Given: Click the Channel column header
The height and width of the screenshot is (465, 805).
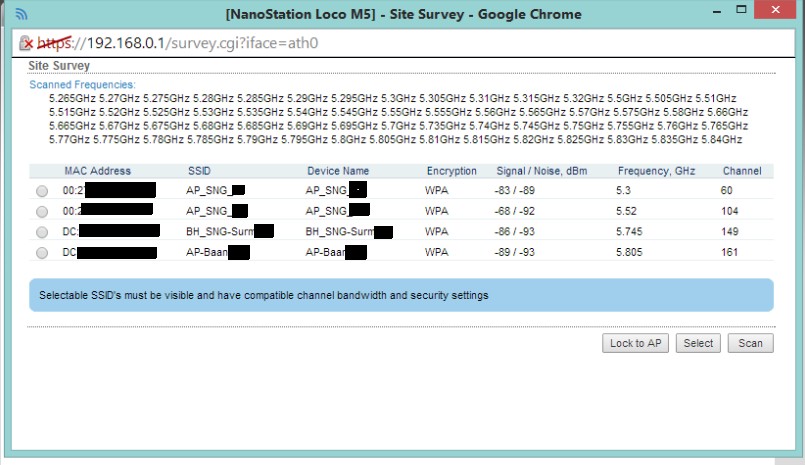Looking at the screenshot, I should click(742, 171).
